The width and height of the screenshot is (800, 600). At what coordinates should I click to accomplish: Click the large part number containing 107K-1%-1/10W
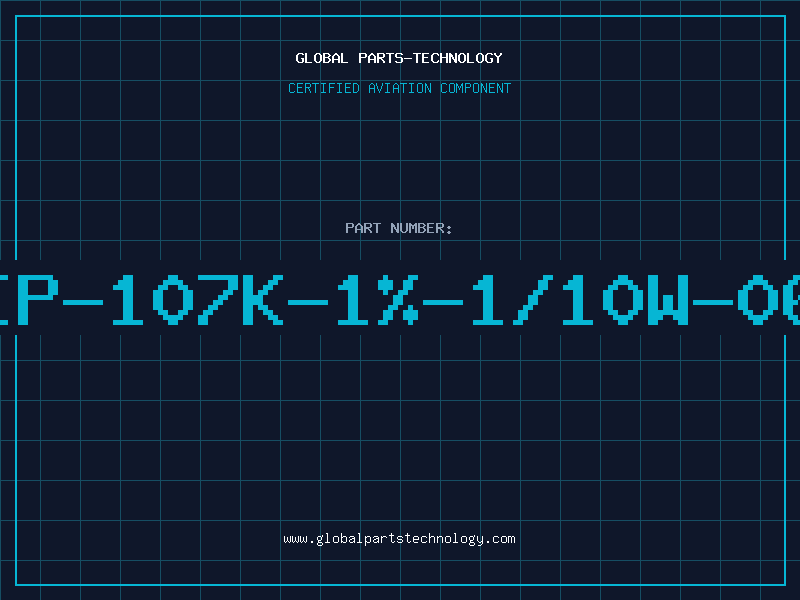pyautogui.click(x=400, y=299)
